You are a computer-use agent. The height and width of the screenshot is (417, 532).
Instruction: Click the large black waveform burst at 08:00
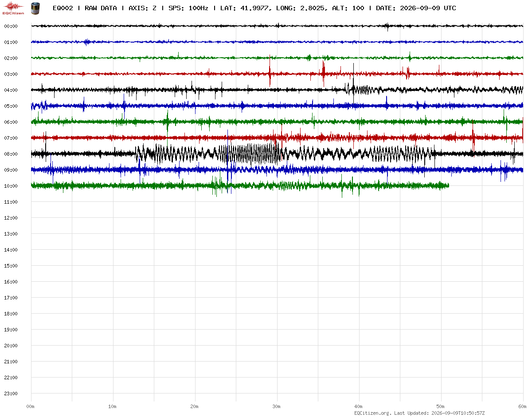(x=253, y=154)
